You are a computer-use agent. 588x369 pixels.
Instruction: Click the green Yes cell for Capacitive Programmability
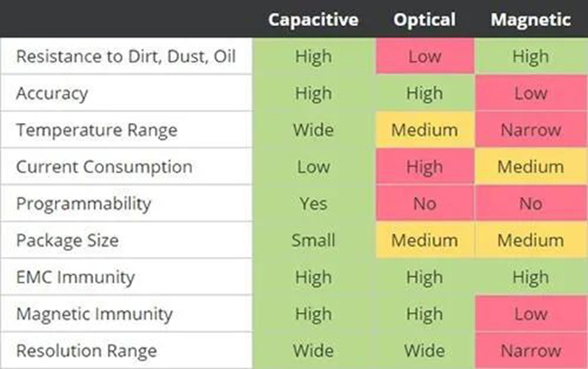[313, 204]
